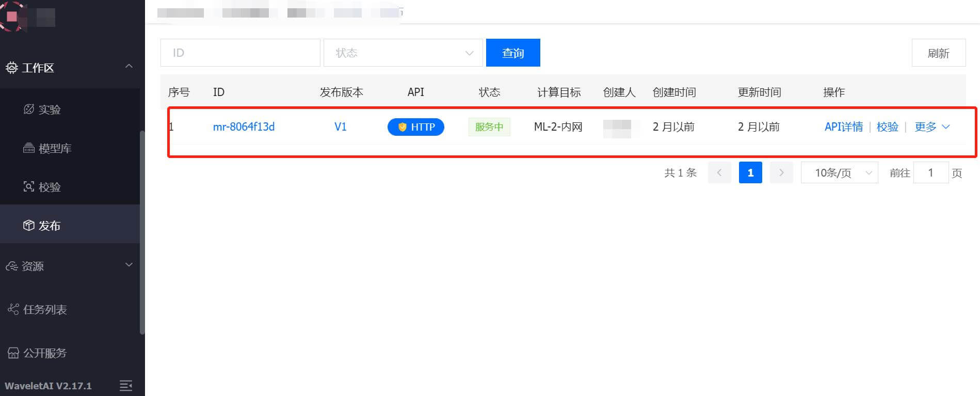
Task: Click the HTTP API shield badge
Action: point(415,127)
